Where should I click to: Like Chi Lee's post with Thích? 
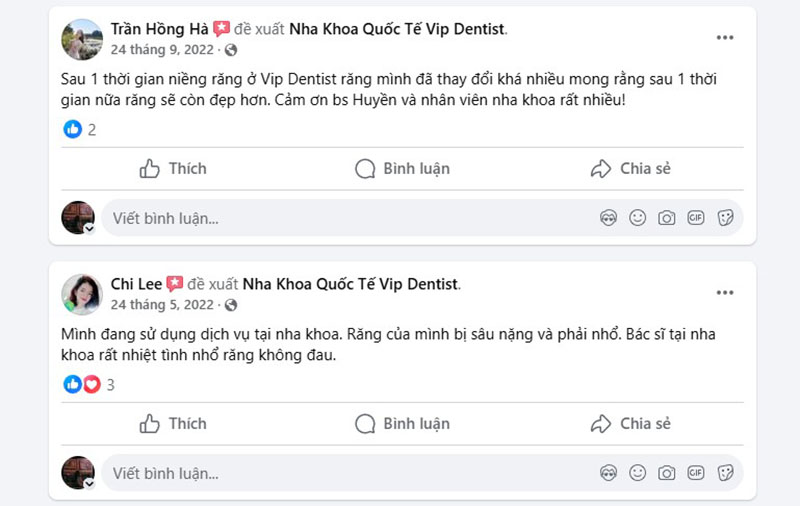(173, 424)
